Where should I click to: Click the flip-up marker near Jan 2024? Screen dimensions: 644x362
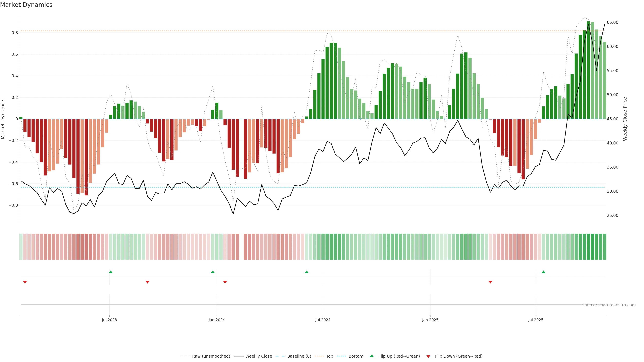(x=213, y=272)
